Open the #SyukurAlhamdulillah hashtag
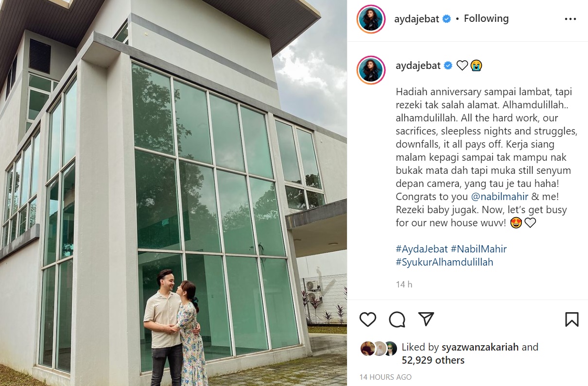 click(x=445, y=262)
